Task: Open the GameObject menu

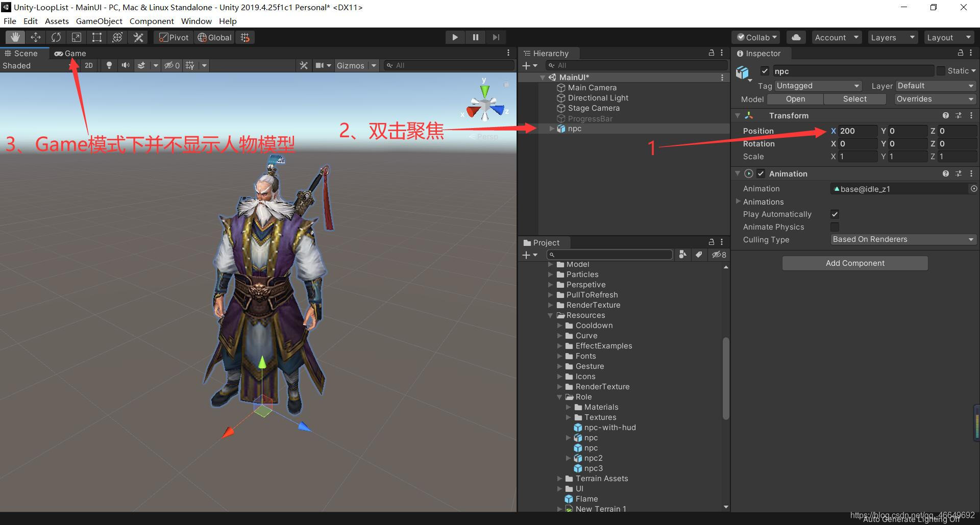Action: pos(99,21)
